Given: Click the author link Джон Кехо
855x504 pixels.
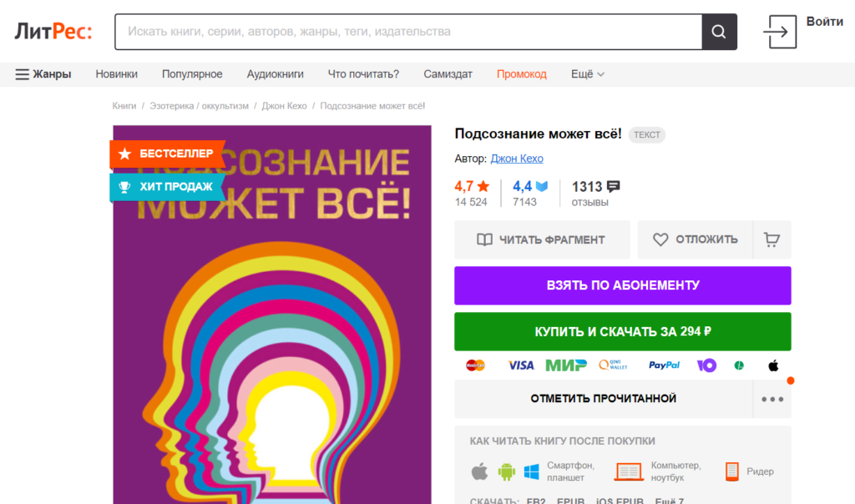Looking at the screenshot, I should 516,159.
